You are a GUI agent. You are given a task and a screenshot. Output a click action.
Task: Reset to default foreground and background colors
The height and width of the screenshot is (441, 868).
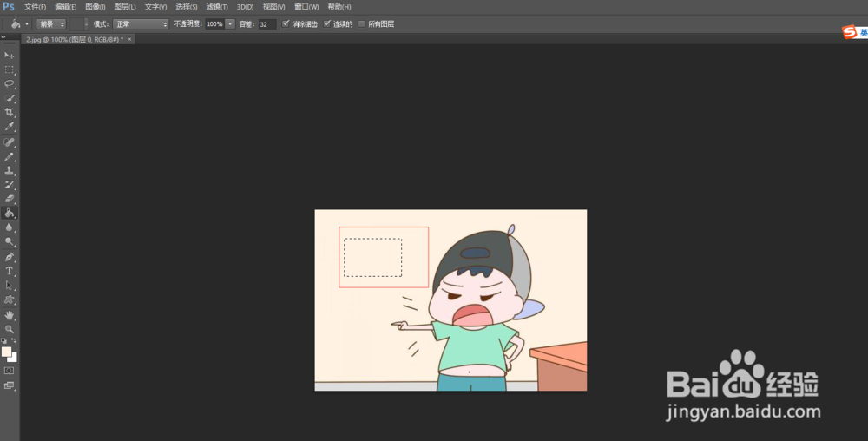point(3,341)
